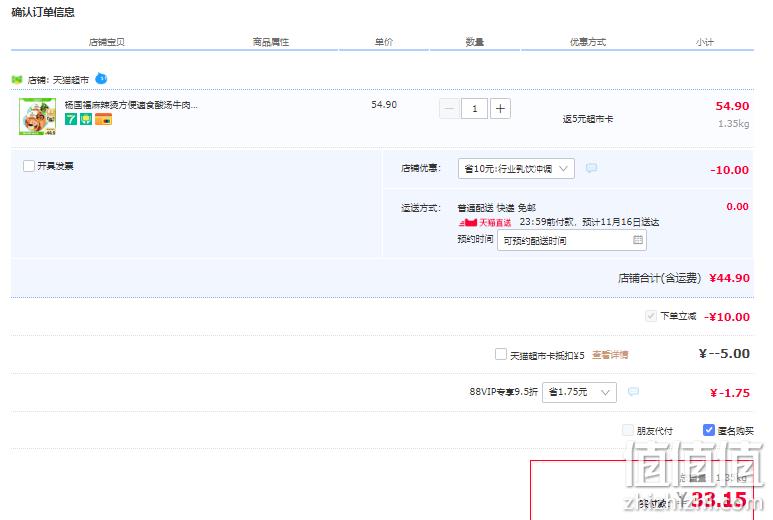Toggle the 下单立减 checkbox
Viewport: 773px width, 520px height.
(651, 316)
